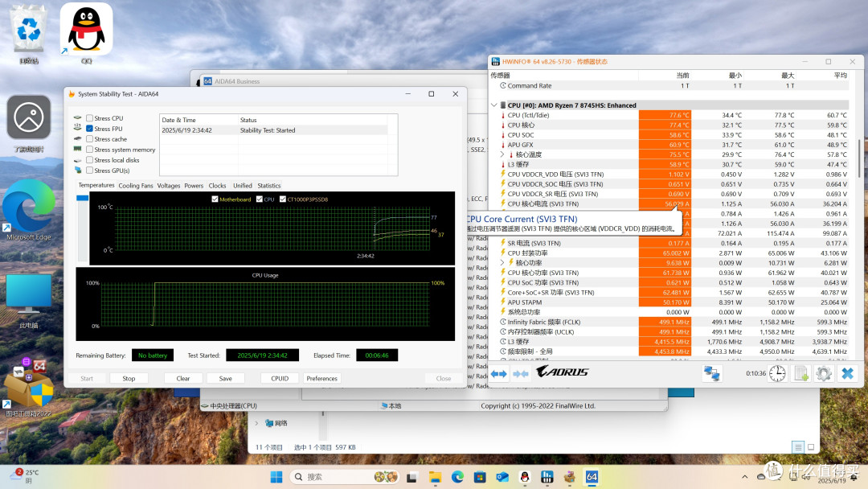Select the Command Rate sensor row
The image size is (868, 489).
pos(669,86)
